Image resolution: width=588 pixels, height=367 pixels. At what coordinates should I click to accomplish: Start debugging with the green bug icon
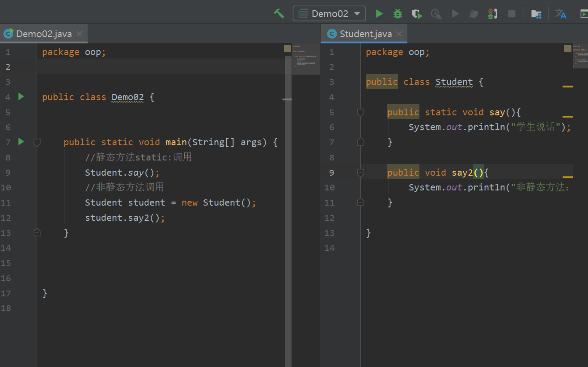(x=398, y=14)
